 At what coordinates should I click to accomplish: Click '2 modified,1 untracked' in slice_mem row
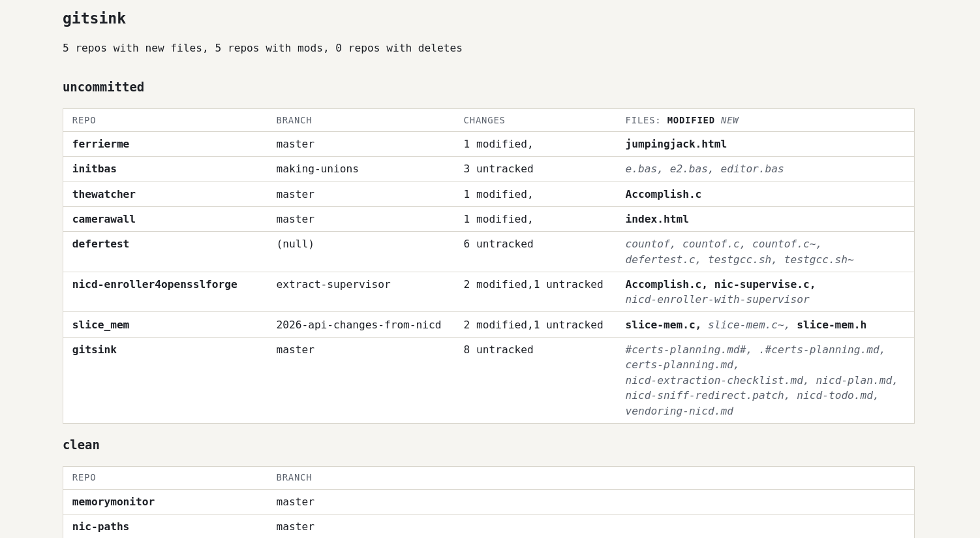[533, 324]
